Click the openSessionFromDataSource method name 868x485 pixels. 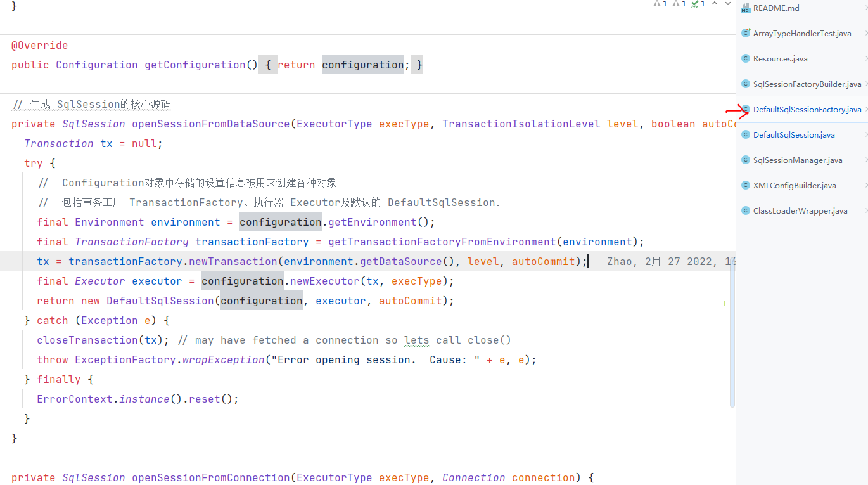(211, 124)
